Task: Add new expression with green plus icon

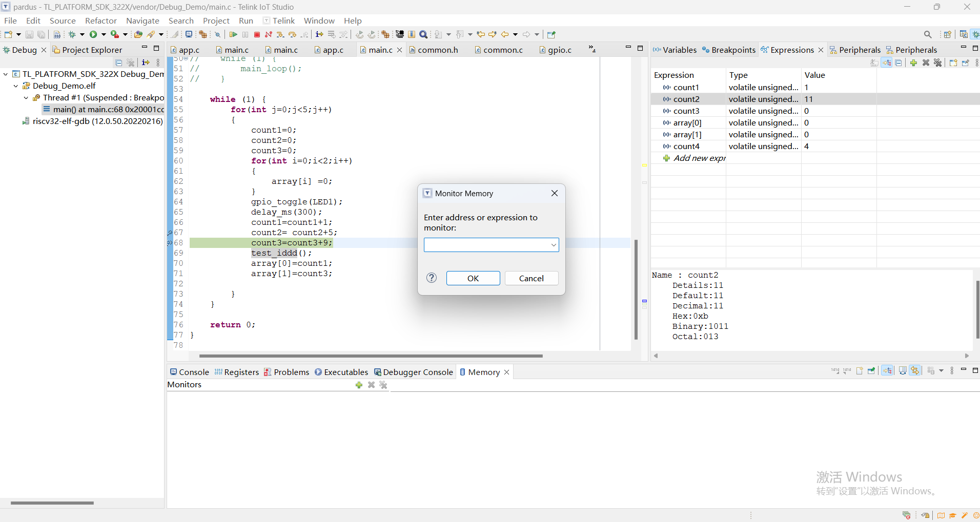Action: (913, 62)
